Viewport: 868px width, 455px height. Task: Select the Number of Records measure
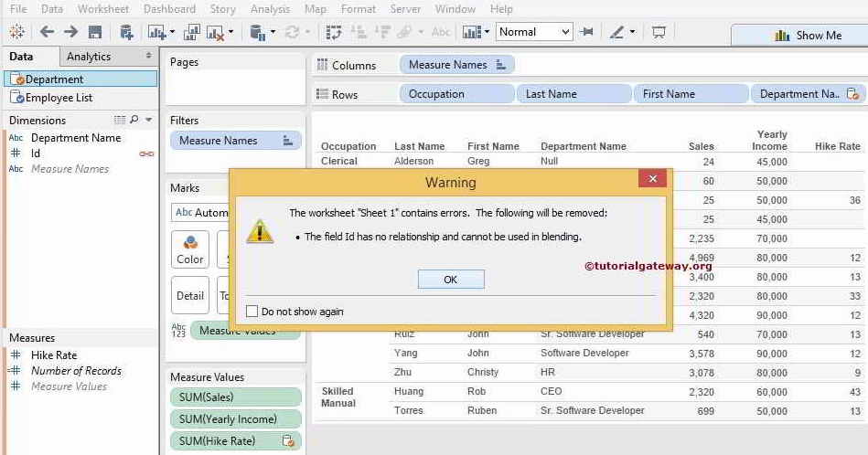click(x=76, y=370)
